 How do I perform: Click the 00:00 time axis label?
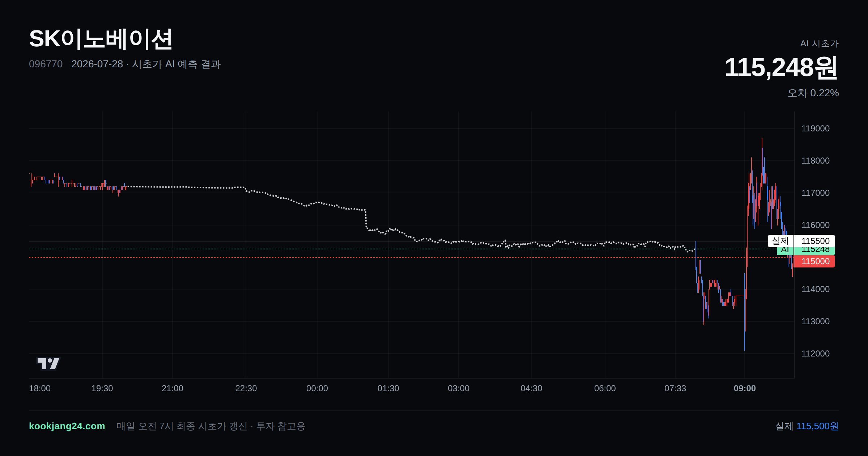click(x=317, y=388)
